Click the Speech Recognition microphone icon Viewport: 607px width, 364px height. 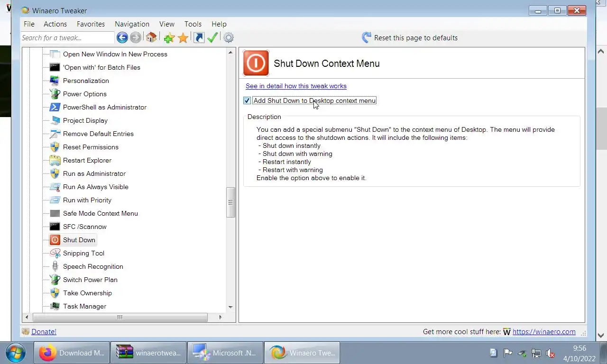click(55, 266)
